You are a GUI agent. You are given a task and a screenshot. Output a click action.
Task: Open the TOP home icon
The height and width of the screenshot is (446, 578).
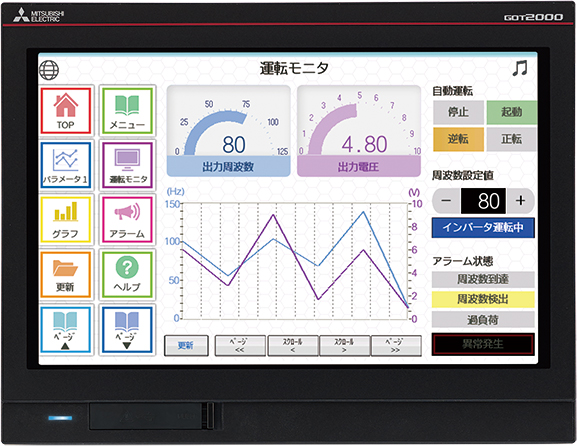66,111
